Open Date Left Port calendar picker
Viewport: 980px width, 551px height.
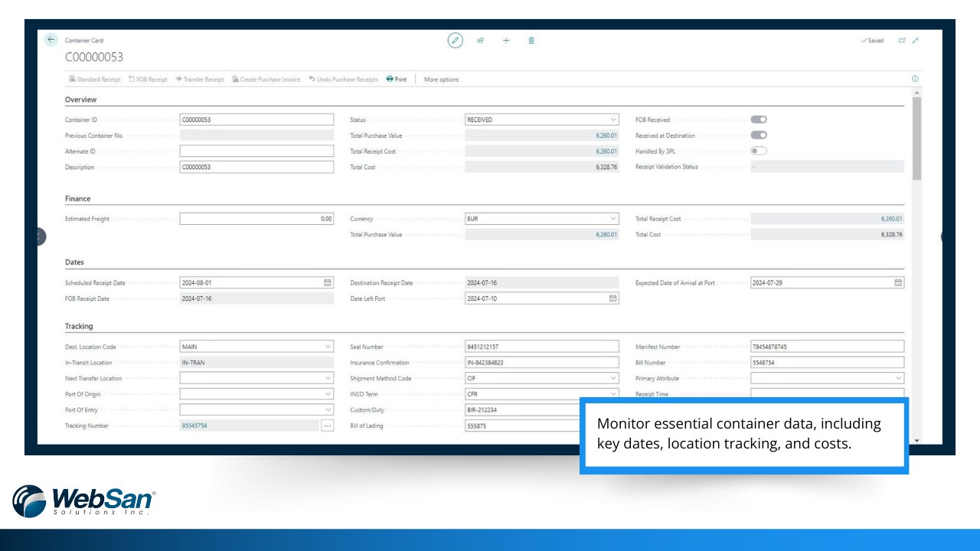coord(612,298)
